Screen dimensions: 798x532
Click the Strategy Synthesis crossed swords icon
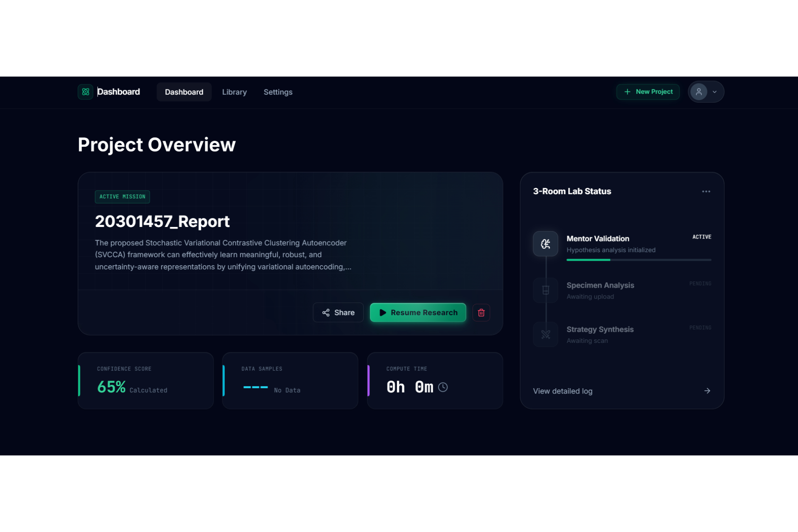click(545, 334)
